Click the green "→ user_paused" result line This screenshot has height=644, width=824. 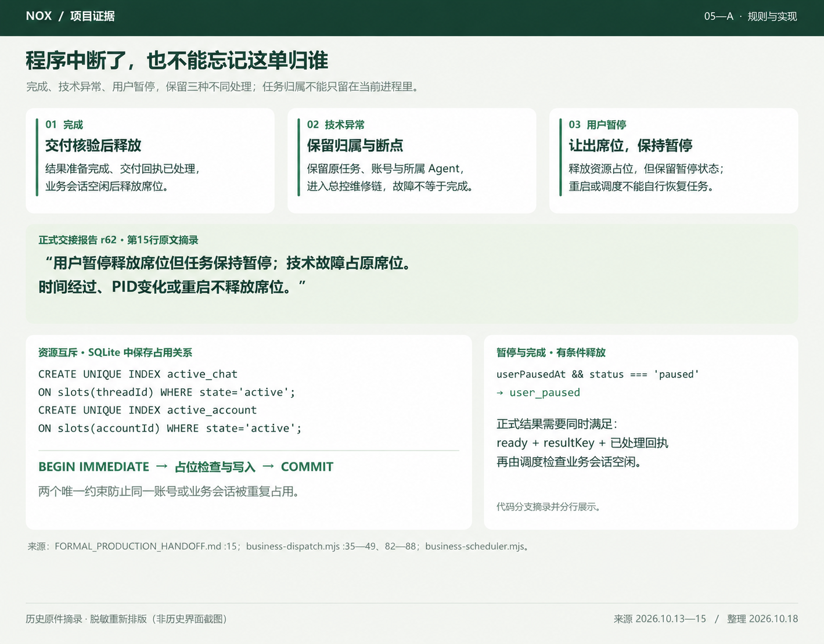(538, 393)
